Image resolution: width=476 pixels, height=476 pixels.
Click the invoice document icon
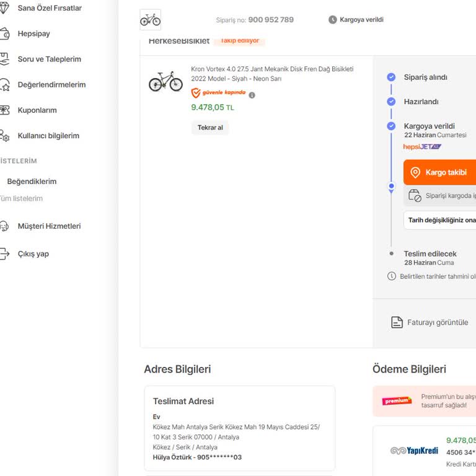tap(397, 322)
